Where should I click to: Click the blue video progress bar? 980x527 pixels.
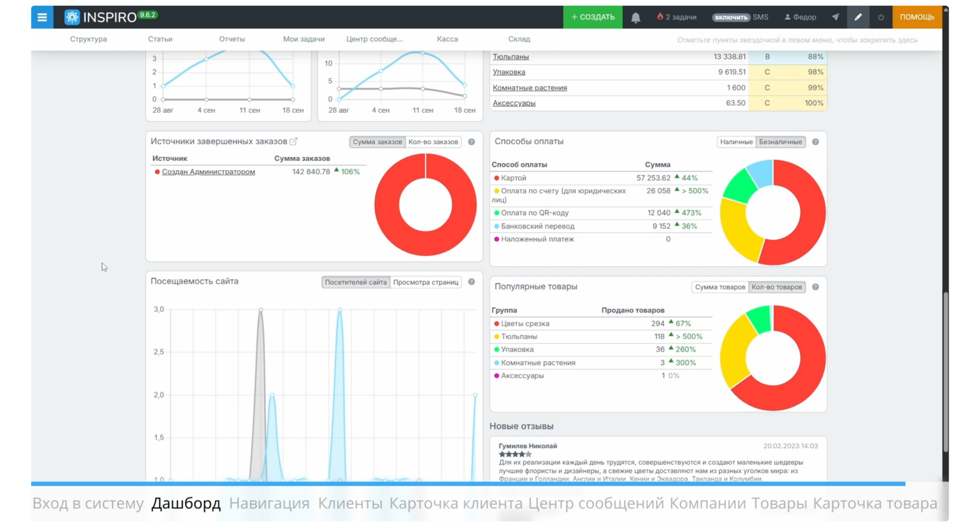point(468,484)
